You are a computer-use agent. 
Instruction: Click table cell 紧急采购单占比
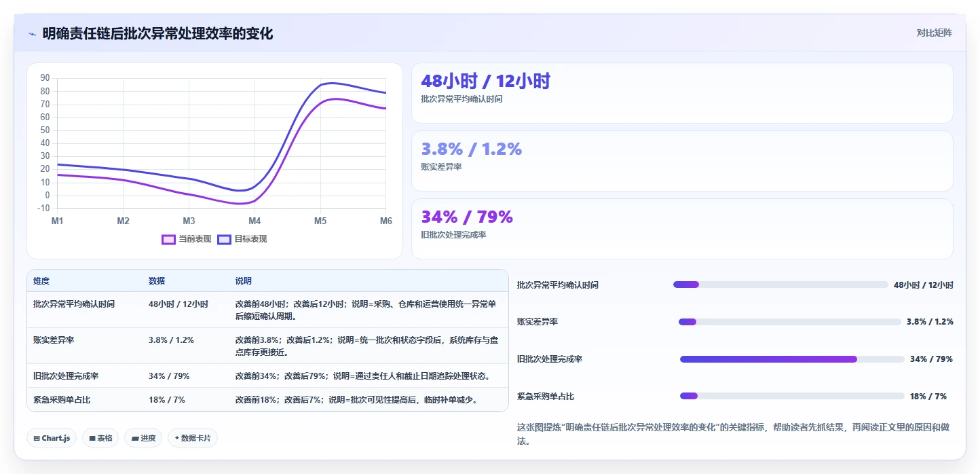point(62,400)
